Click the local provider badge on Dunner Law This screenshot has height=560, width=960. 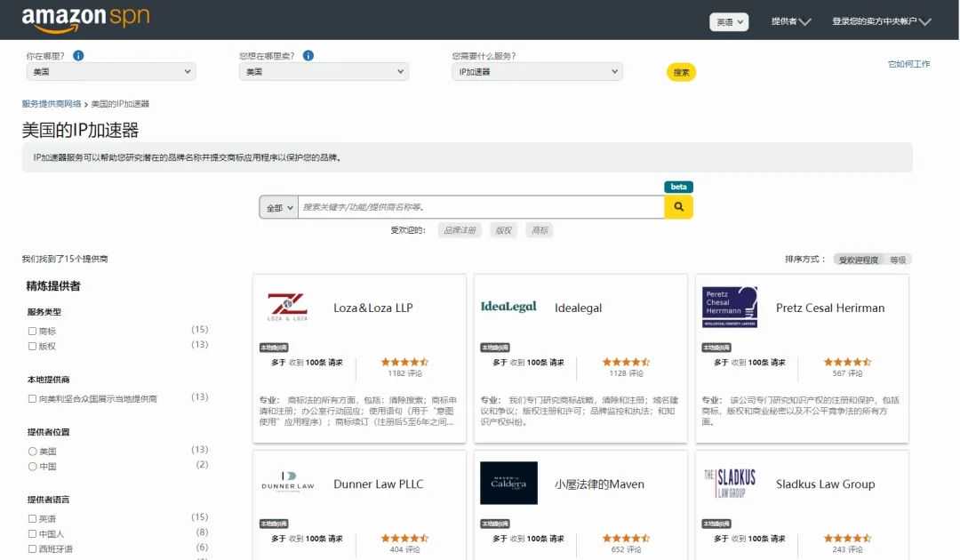click(274, 524)
